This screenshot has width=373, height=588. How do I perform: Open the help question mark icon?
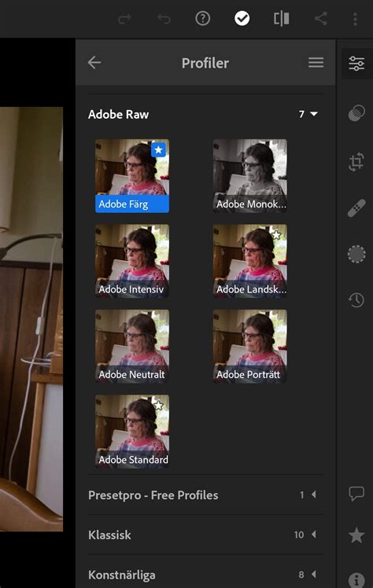pos(203,18)
